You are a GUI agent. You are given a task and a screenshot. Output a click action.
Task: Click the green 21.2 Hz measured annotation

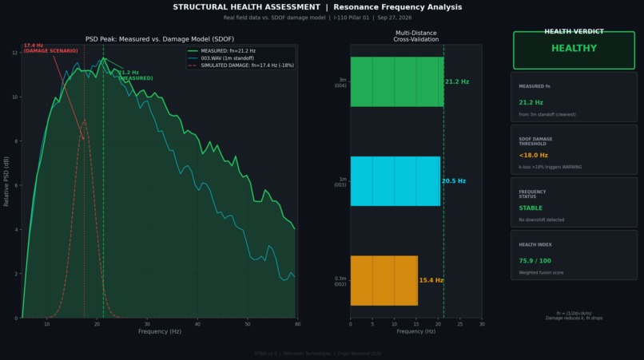[x=136, y=75]
